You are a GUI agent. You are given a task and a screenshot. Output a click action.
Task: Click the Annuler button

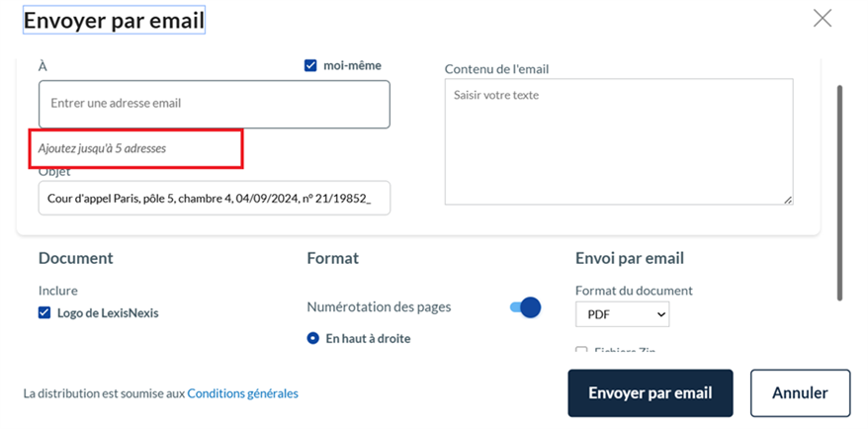click(800, 392)
